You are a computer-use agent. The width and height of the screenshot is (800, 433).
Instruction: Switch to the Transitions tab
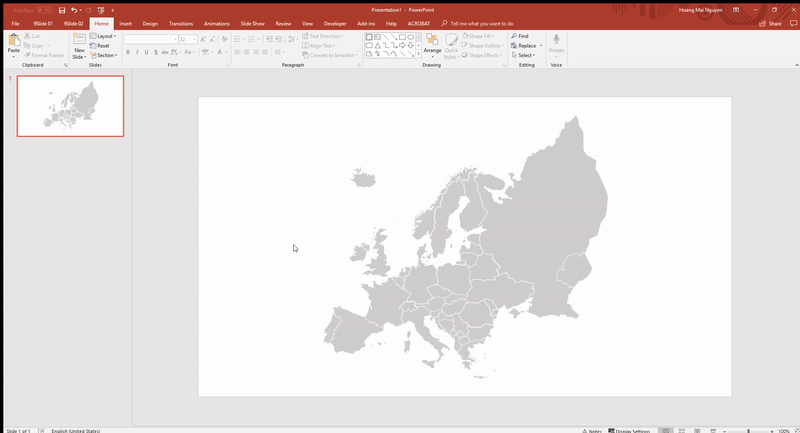181,23
